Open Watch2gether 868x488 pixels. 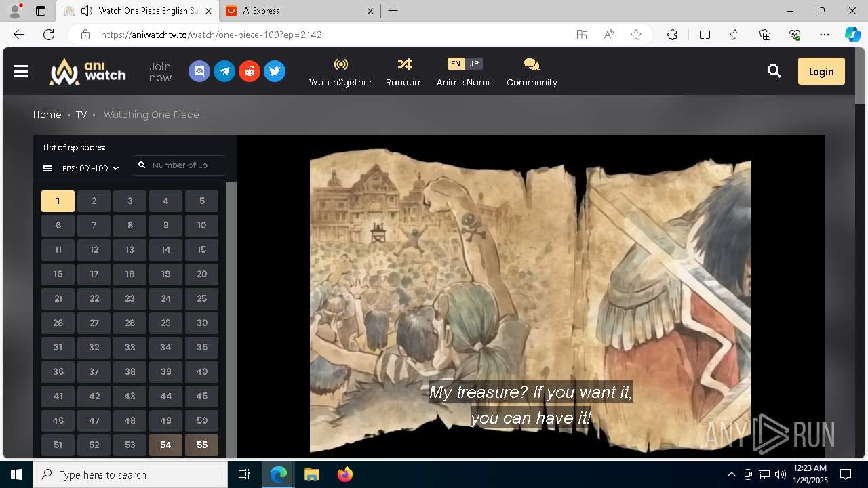pyautogui.click(x=340, y=72)
